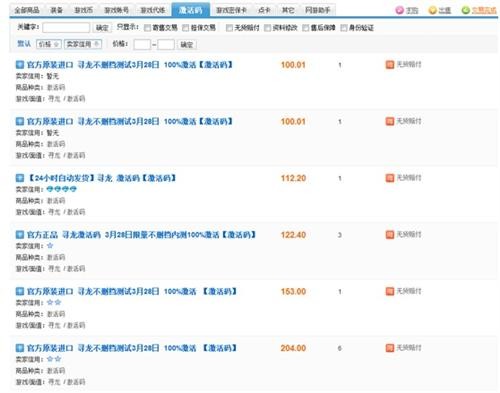Click the price 112.20
Image resolution: width=500 pixels, height=393 pixels.
coord(293,178)
